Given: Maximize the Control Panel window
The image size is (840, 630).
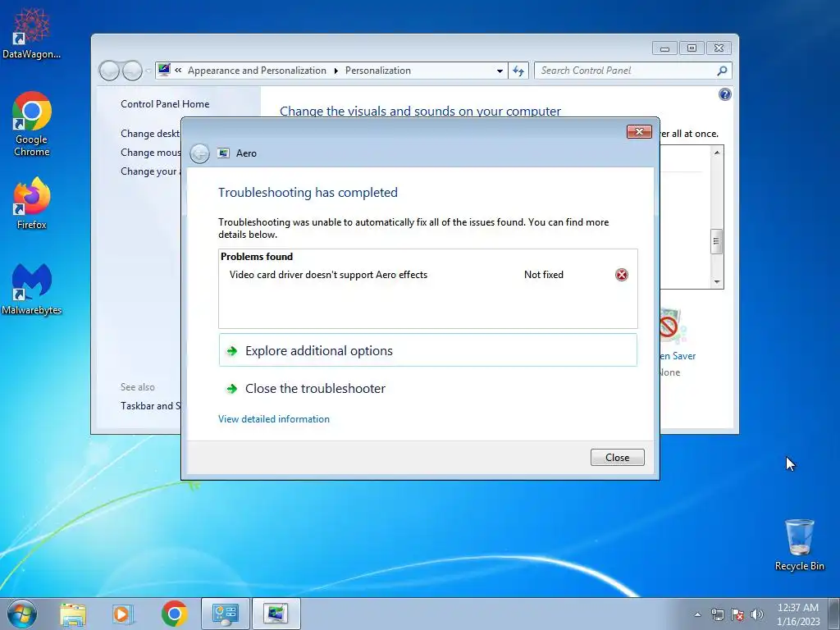Looking at the screenshot, I should tap(692, 48).
